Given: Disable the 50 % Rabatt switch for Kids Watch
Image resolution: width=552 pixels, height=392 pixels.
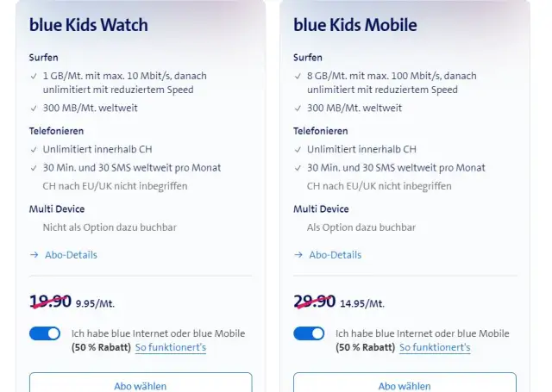Looking at the screenshot, I should tap(45, 333).
